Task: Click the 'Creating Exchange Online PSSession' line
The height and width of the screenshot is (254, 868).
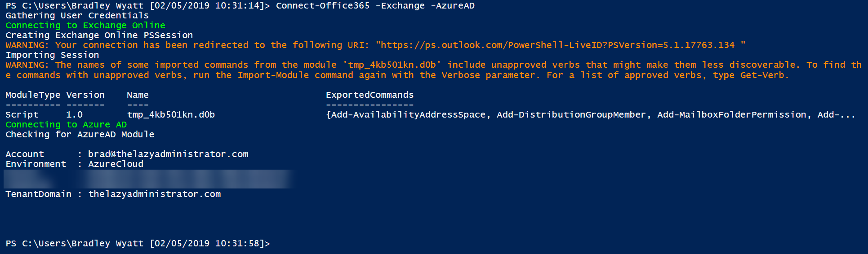Action: 99,35
